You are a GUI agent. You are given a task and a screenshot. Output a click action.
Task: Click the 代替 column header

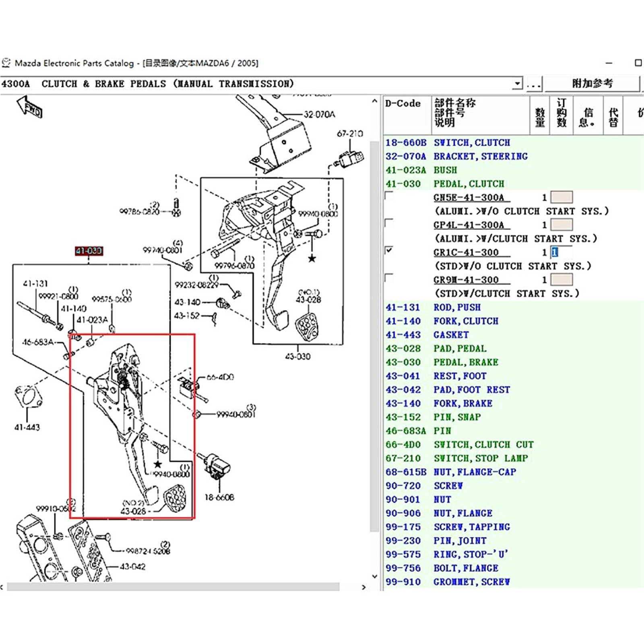coord(613,115)
